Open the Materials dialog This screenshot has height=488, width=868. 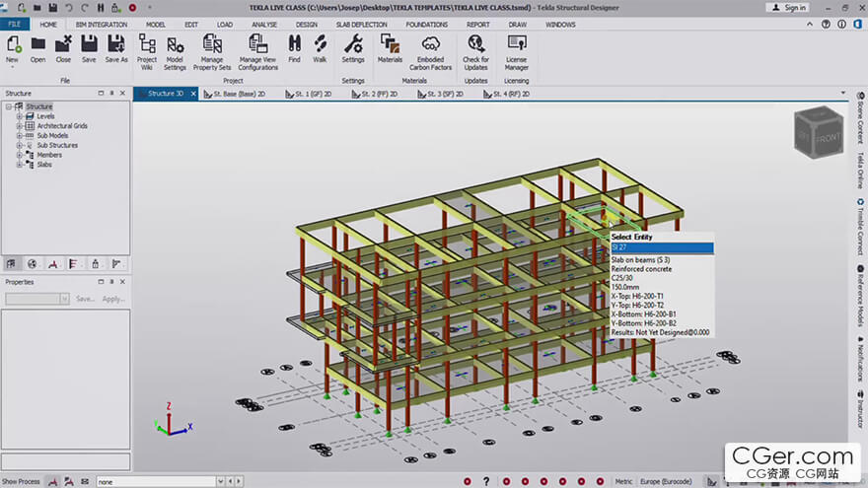pos(390,44)
